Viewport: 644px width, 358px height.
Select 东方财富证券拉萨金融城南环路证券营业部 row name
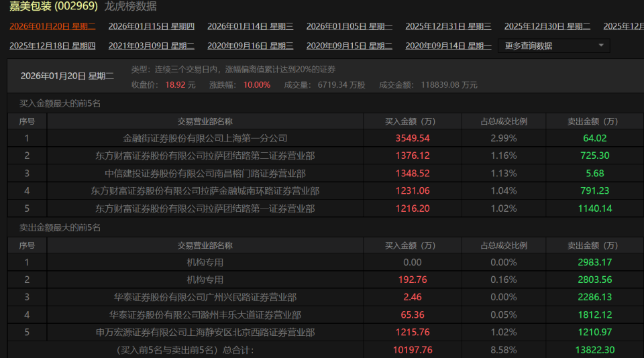coord(205,191)
